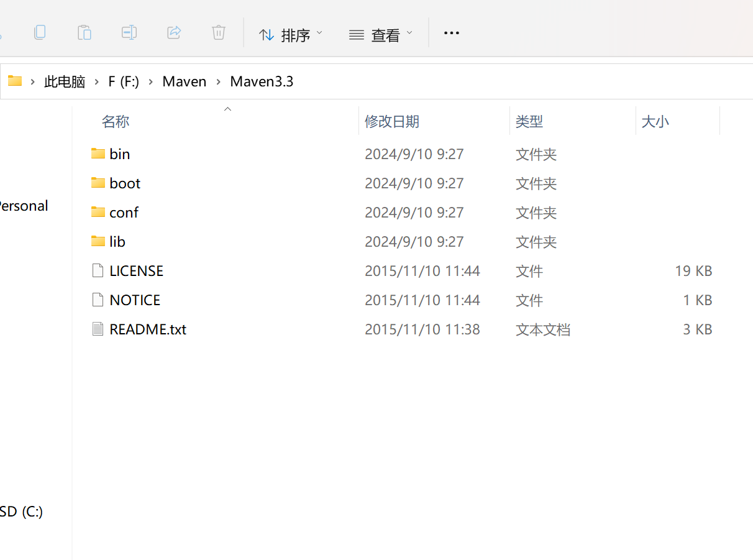This screenshot has width=753, height=560.
Task: Select the conf folder icon
Action: (x=98, y=211)
